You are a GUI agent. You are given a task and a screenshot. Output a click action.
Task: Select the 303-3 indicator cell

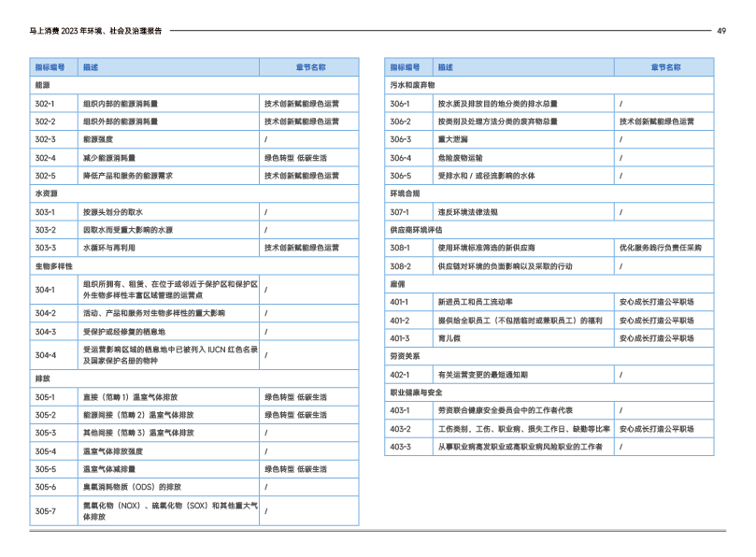(x=45, y=249)
